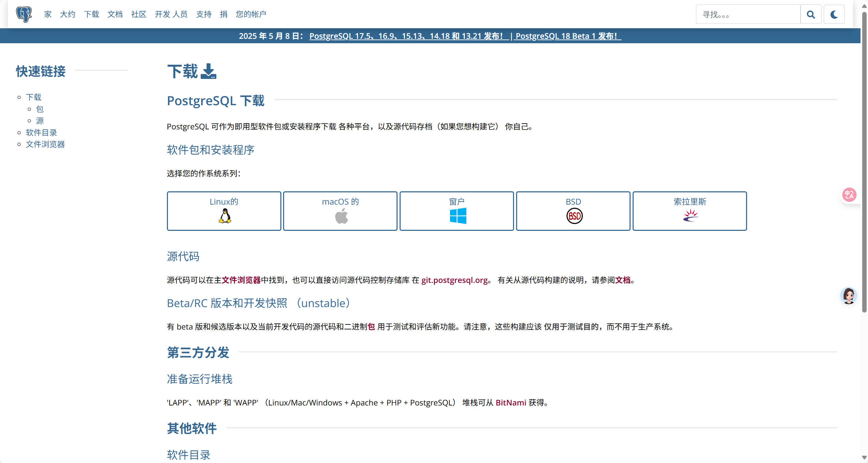This screenshot has width=868, height=463.
Task: Click the download icon next to 下载 heading
Action: [208, 71]
